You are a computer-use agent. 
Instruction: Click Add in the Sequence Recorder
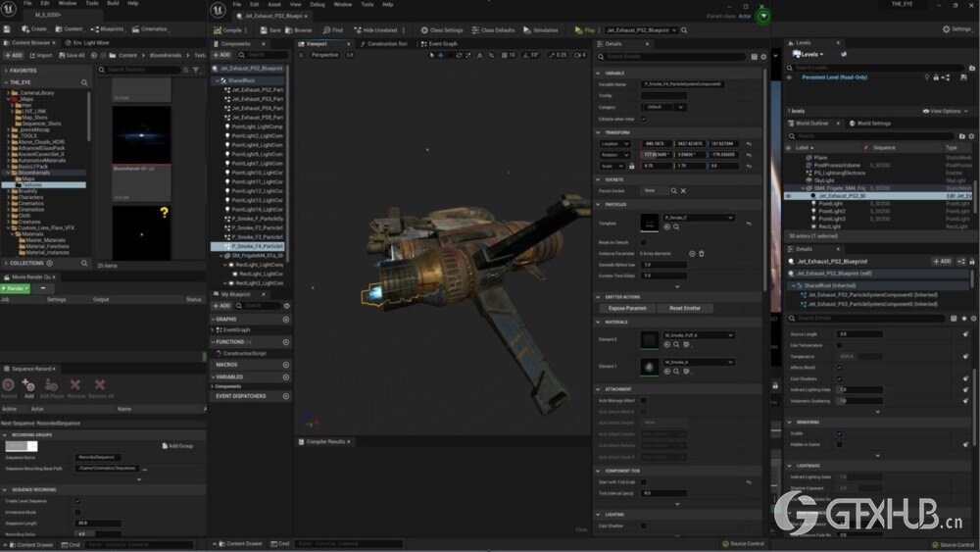(28, 387)
